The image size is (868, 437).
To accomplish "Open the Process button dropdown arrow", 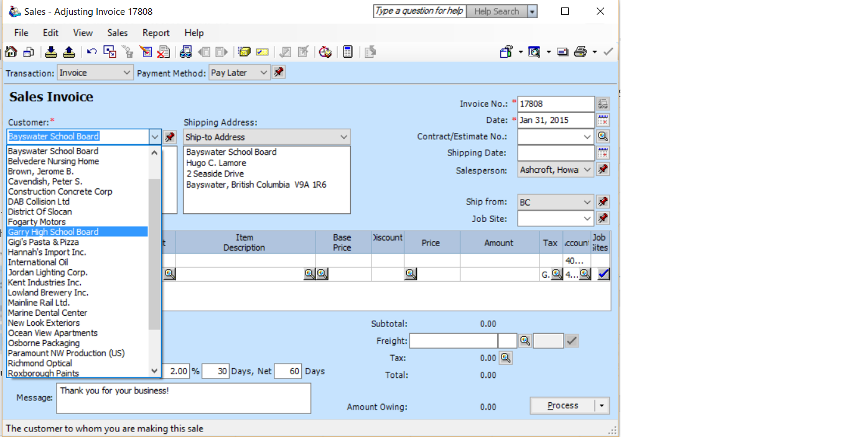I will click(x=602, y=405).
